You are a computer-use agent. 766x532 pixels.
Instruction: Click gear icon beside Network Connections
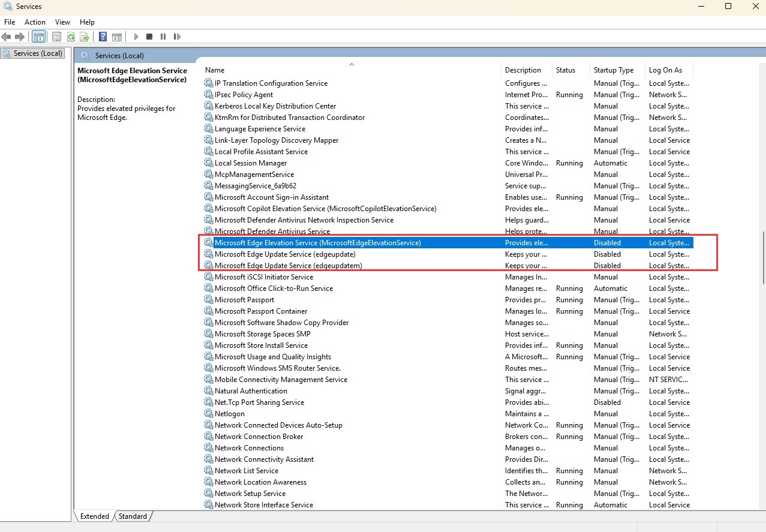tap(209, 448)
